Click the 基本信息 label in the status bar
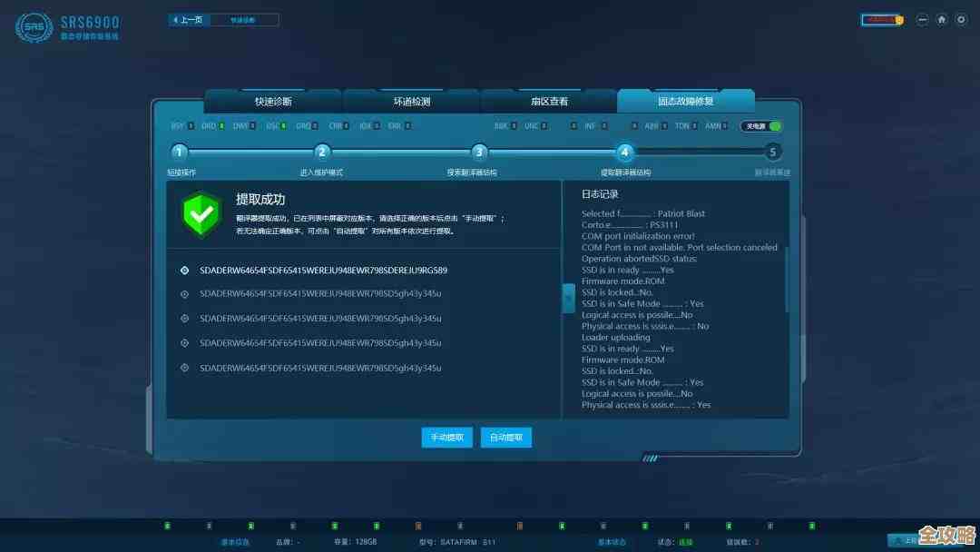Screen dimensions: 980x552 click(233, 542)
